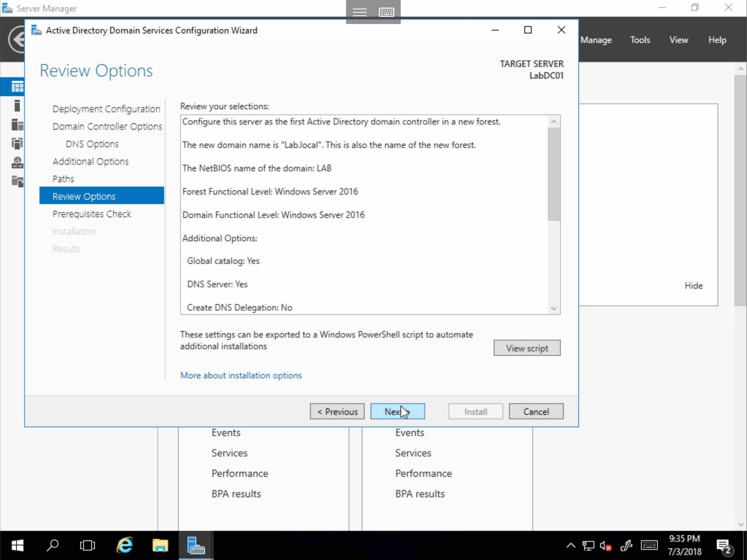Screen dimensions: 747x560
Task: Minimize the configuration wizard window
Action: 495,30
